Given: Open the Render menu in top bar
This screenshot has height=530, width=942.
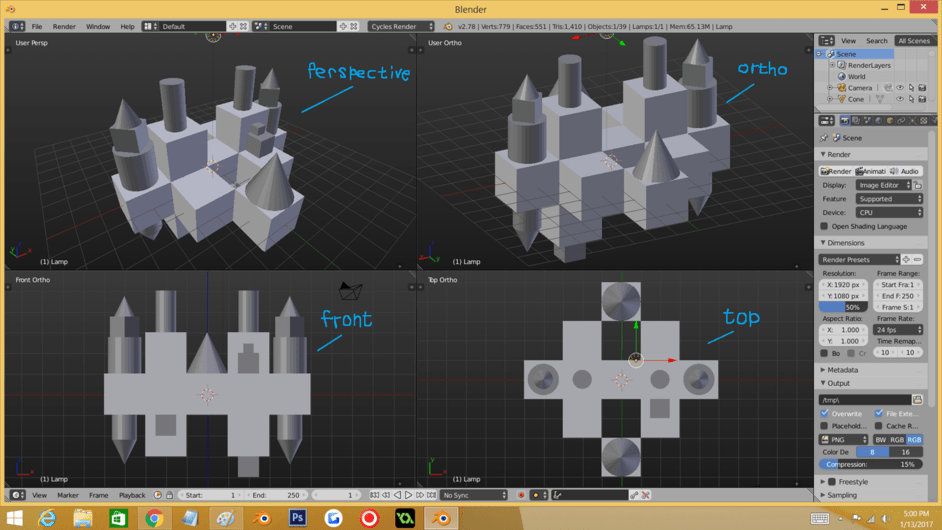Looking at the screenshot, I should click(64, 27).
